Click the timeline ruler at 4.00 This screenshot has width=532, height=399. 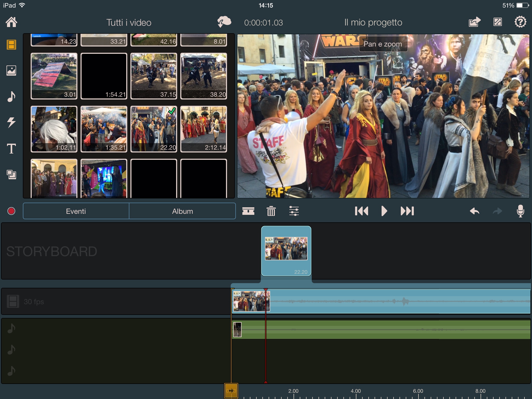tap(356, 391)
